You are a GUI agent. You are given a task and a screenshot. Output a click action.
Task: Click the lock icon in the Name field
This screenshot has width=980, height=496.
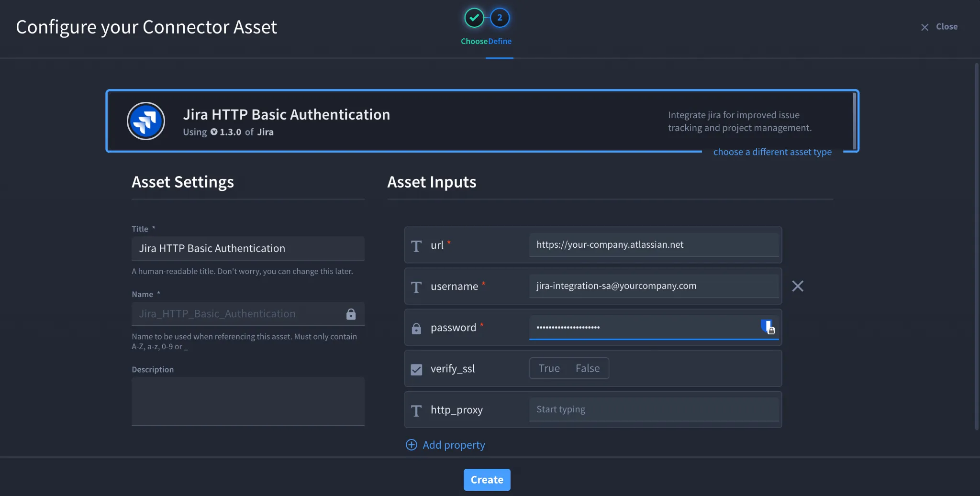pyautogui.click(x=351, y=314)
